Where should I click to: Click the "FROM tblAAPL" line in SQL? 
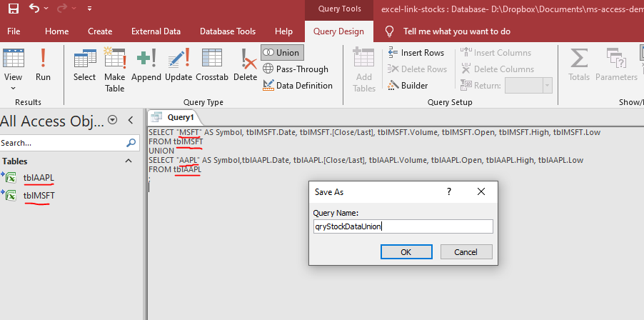[175, 170]
